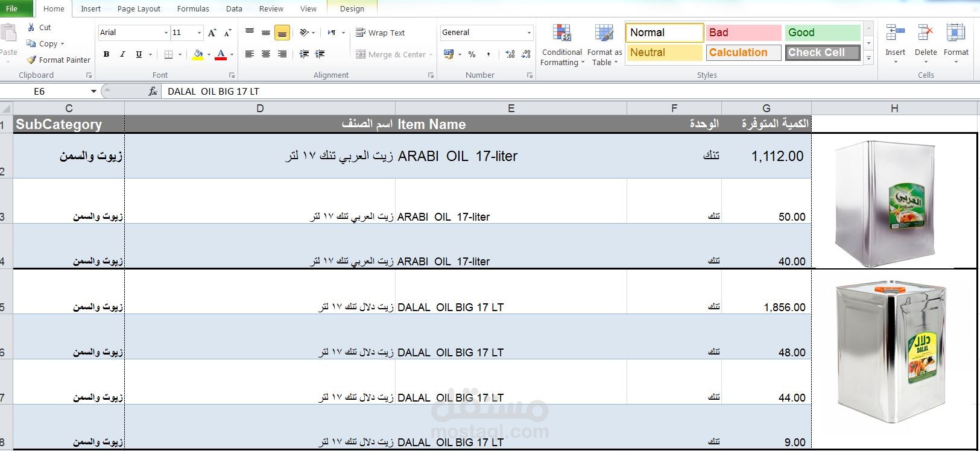Decrease cell indent
The width and height of the screenshot is (980, 451).
(304, 54)
